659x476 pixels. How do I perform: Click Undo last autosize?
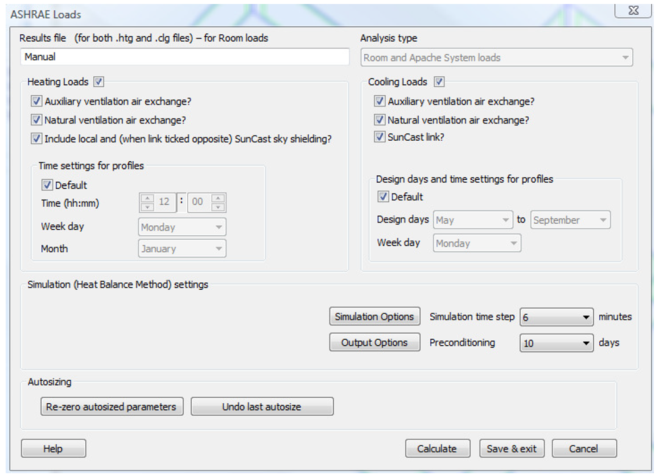coord(262,407)
